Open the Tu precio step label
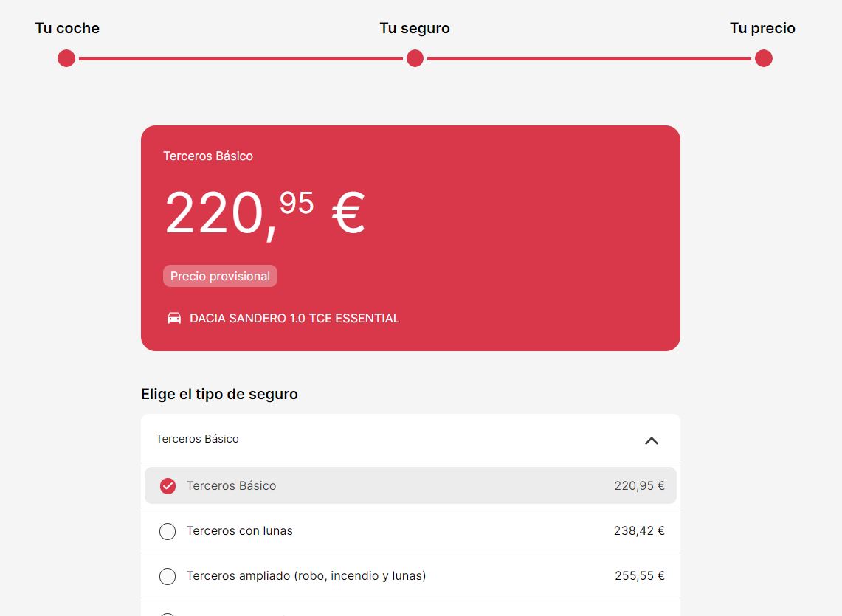Screen dimensions: 842x616 [x=762, y=28]
